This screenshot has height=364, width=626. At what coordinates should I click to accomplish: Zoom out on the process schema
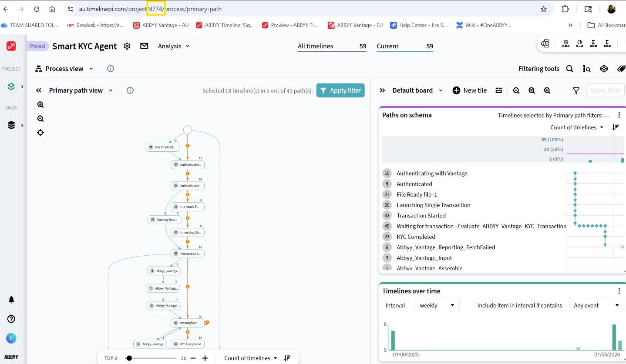(40, 119)
